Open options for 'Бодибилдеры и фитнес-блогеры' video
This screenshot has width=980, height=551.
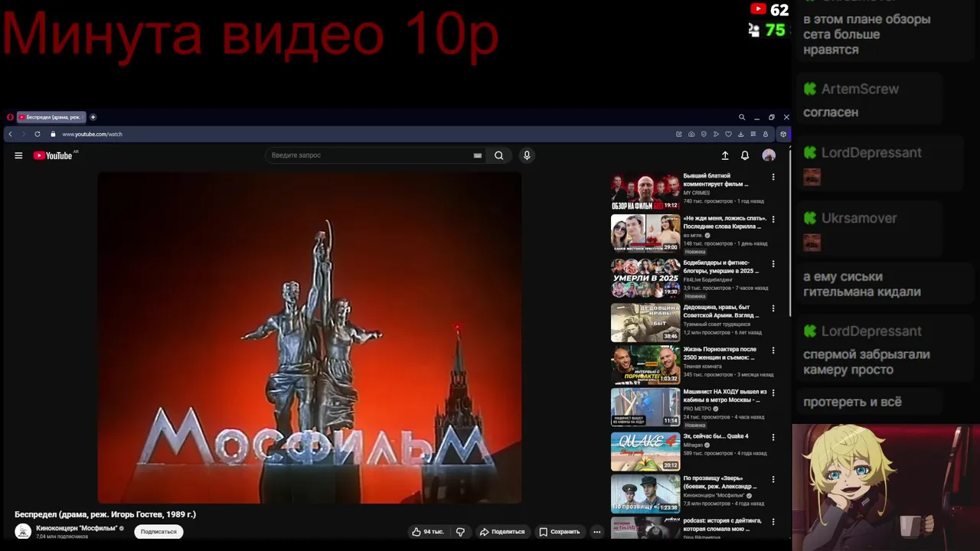tap(773, 263)
